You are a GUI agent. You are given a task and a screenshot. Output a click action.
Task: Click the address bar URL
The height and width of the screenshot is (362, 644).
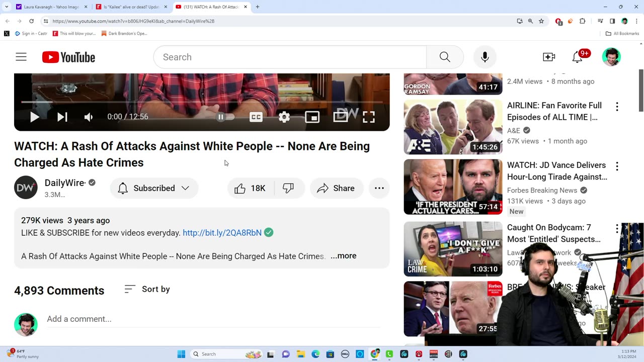click(x=133, y=21)
